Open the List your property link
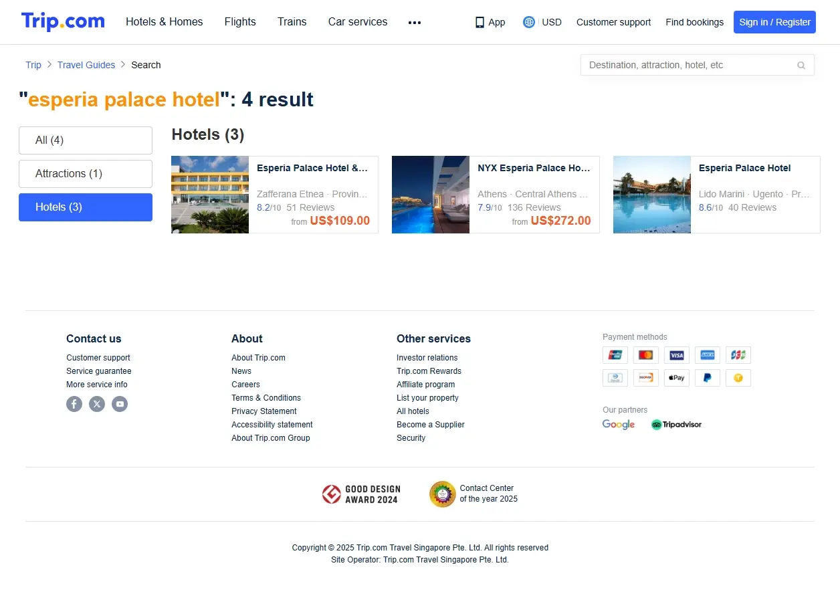The image size is (840, 616). [x=427, y=398]
